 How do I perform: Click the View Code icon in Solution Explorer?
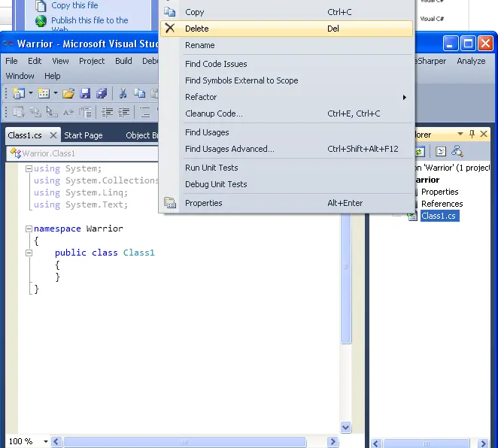[x=441, y=152]
